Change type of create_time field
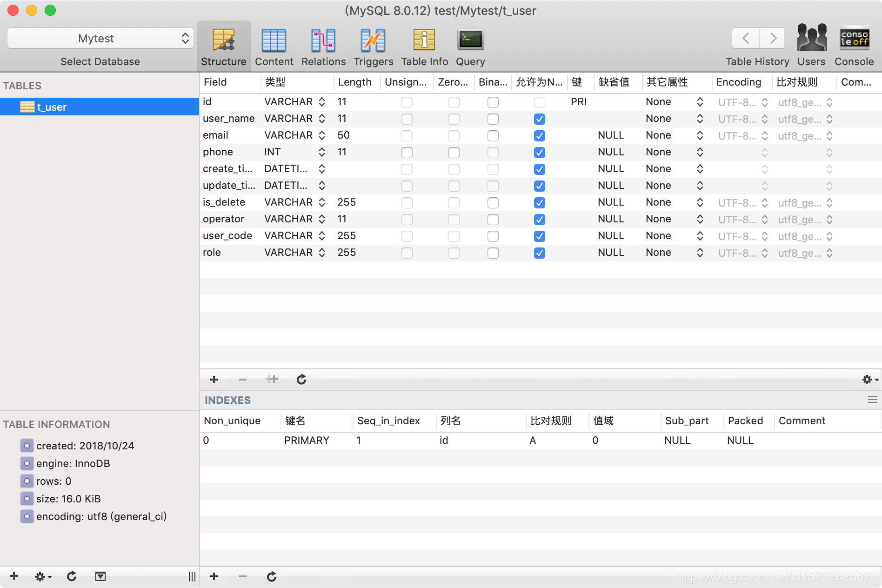 [x=294, y=169]
